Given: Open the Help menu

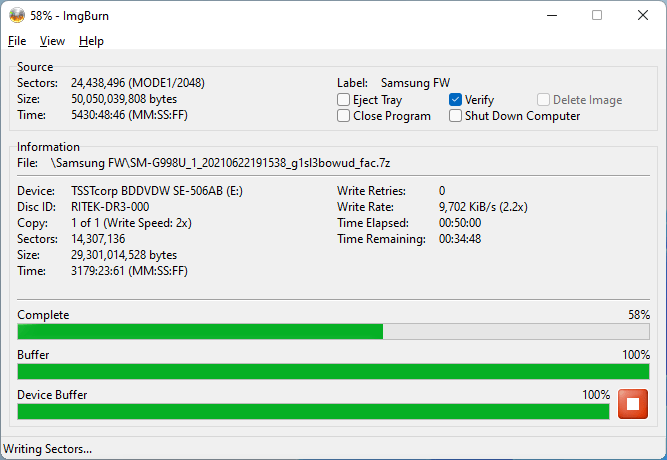Looking at the screenshot, I should [x=91, y=41].
